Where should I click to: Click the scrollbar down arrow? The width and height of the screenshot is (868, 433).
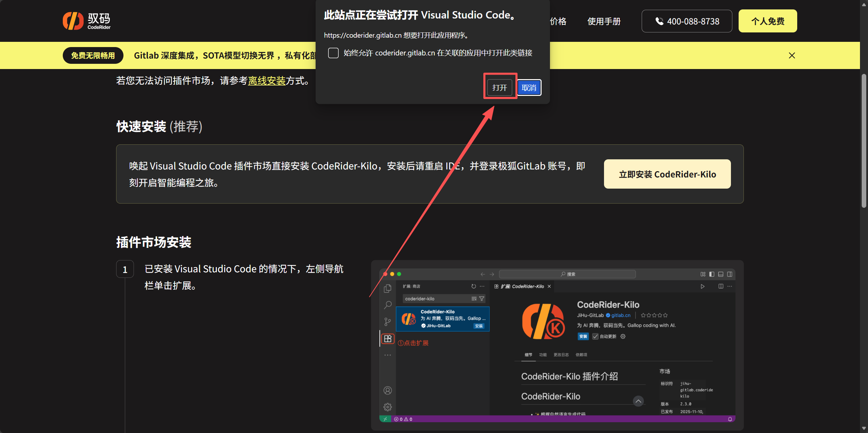point(863,428)
